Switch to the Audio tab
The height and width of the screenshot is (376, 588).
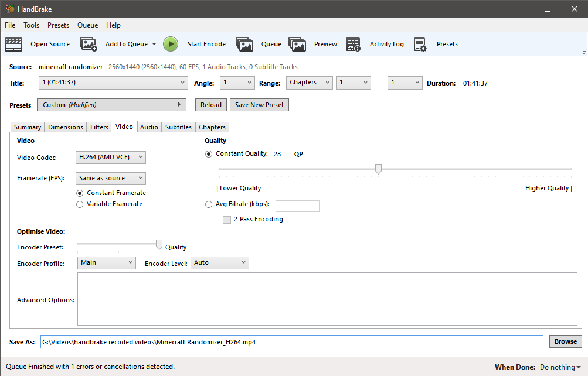pos(149,127)
